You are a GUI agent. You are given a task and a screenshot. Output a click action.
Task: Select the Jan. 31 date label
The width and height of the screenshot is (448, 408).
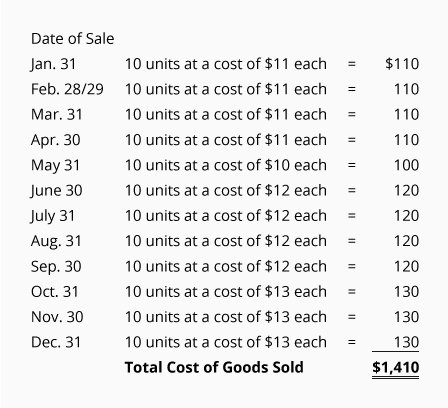coord(53,64)
